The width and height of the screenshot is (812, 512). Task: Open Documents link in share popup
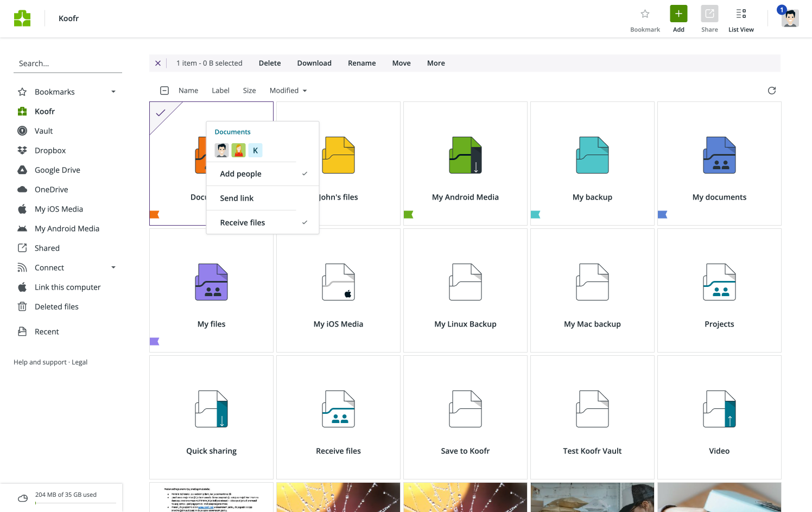click(232, 132)
